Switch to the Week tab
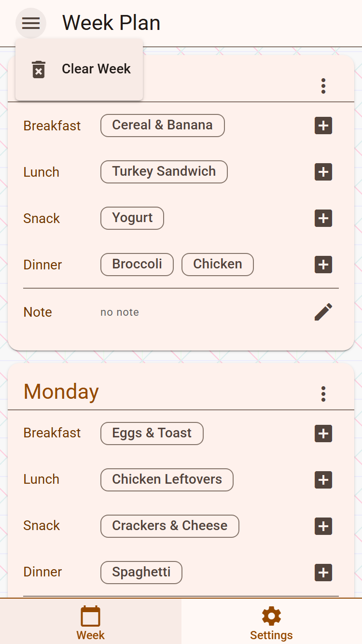 90,623
